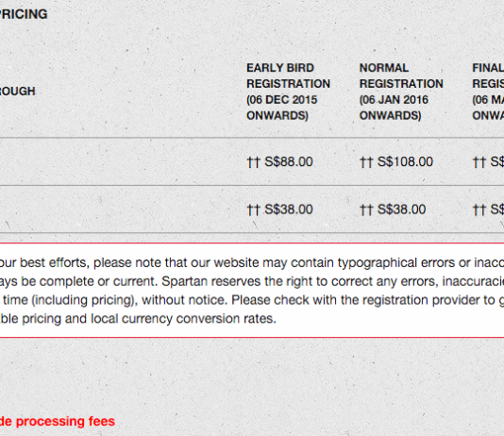This screenshot has height=436, width=504.
Task: Click the dagger symbols before S$88.00
Action: [253, 162]
